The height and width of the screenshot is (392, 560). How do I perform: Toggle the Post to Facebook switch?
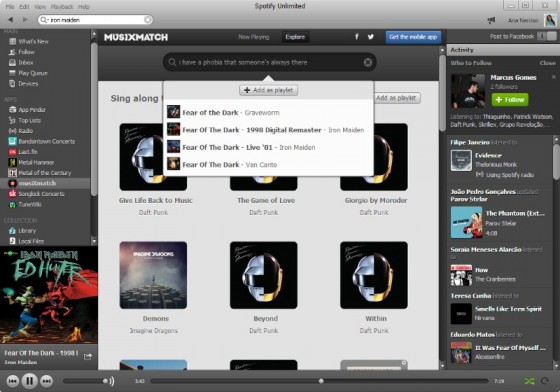click(x=547, y=36)
